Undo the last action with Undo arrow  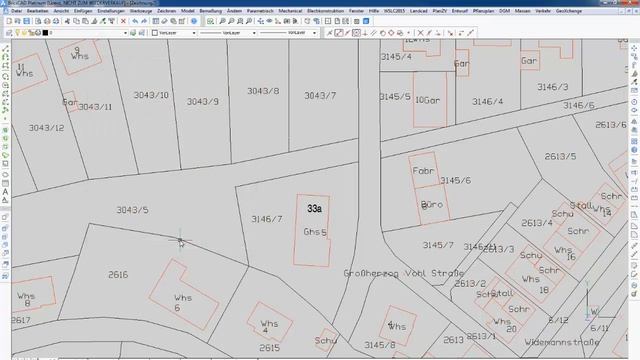[135, 21]
